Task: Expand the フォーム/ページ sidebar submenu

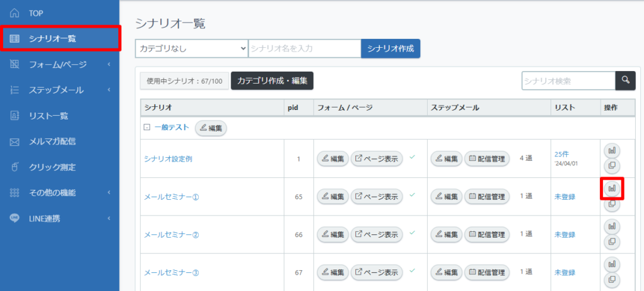Action: (60, 65)
